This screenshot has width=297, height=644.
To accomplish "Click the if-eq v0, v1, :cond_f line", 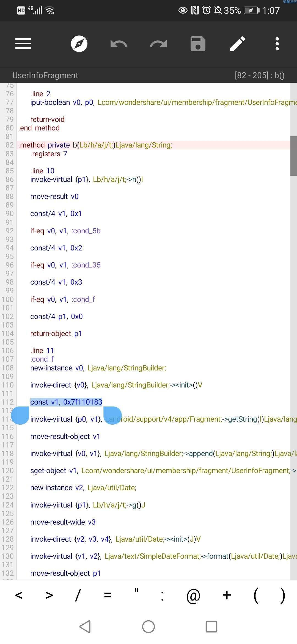I will pos(62,299).
